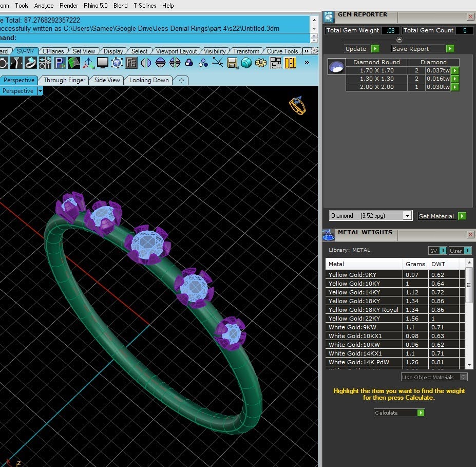Click the gear options icon beside toolbar tabs
Screen dimensions: 476x467
314,51
